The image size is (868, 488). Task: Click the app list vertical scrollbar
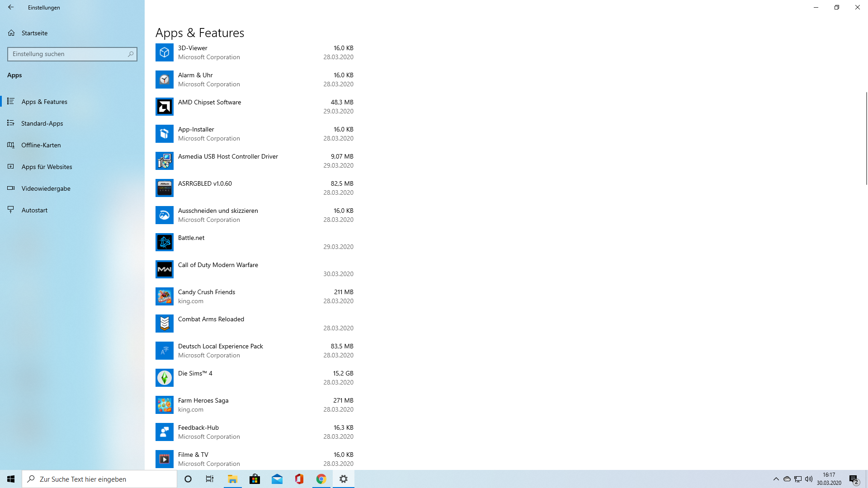pos(866,138)
